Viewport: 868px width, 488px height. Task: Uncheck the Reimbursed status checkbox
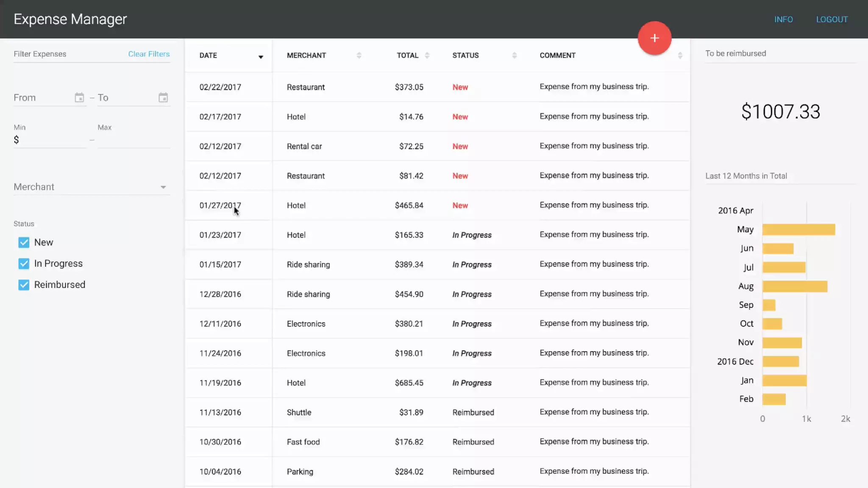pos(24,285)
